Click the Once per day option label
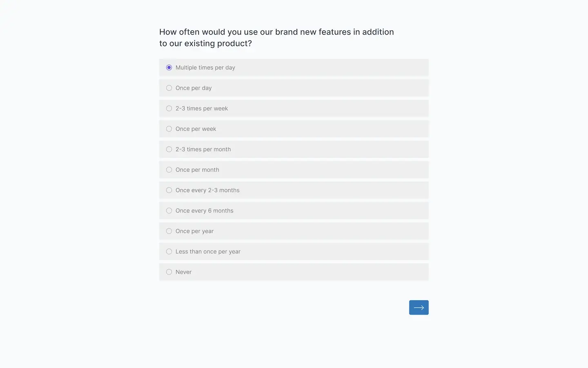The width and height of the screenshot is (588, 368). tap(194, 88)
